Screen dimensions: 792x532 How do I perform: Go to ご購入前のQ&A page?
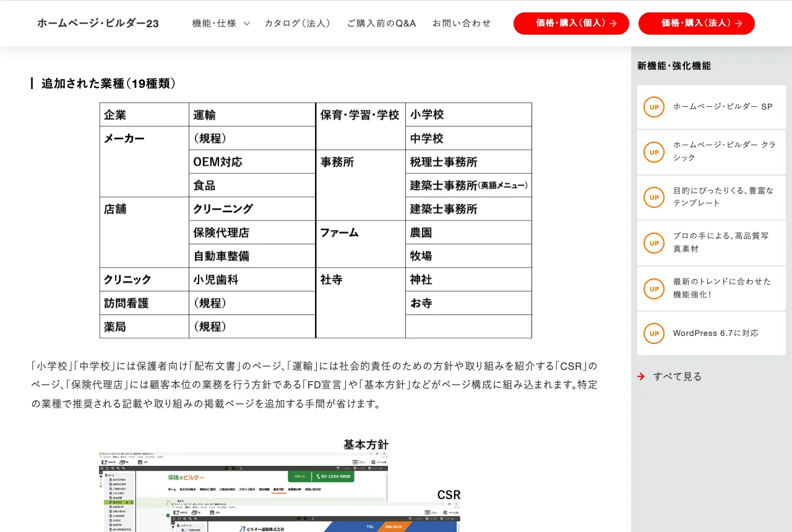tap(381, 24)
